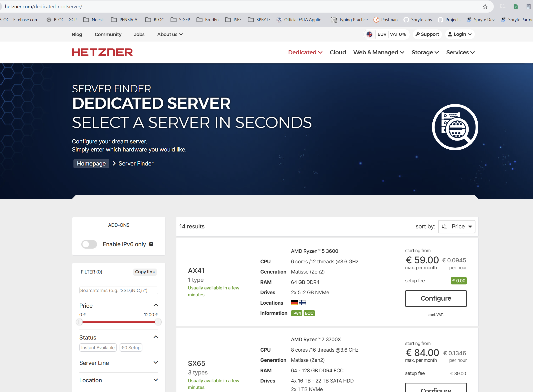Image resolution: width=533 pixels, height=392 pixels.
Task: Collapse the Status filter section
Action: pyautogui.click(x=156, y=337)
